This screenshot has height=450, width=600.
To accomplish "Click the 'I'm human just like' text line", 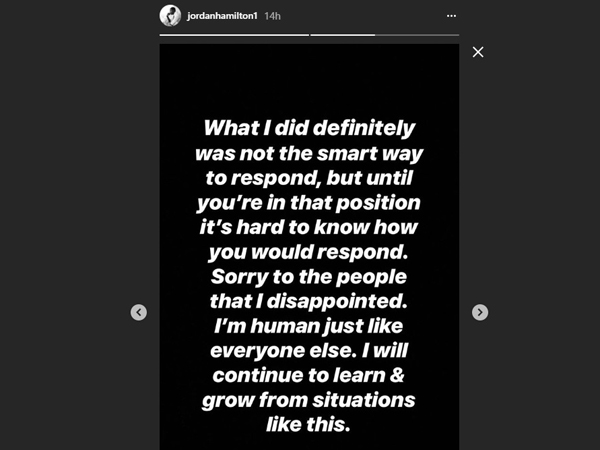I will (x=309, y=327).
